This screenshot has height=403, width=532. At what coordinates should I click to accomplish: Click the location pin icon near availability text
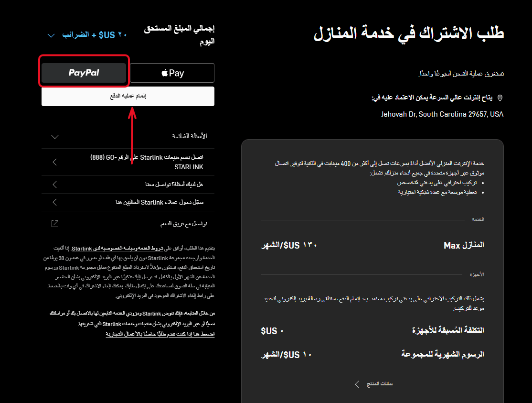pos(500,98)
